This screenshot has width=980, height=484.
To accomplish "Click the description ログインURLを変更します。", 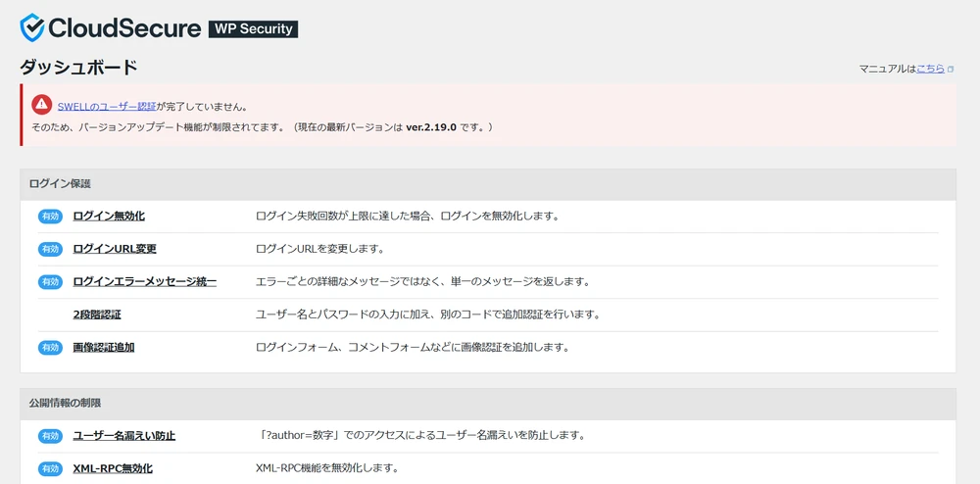I will [x=319, y=249].
